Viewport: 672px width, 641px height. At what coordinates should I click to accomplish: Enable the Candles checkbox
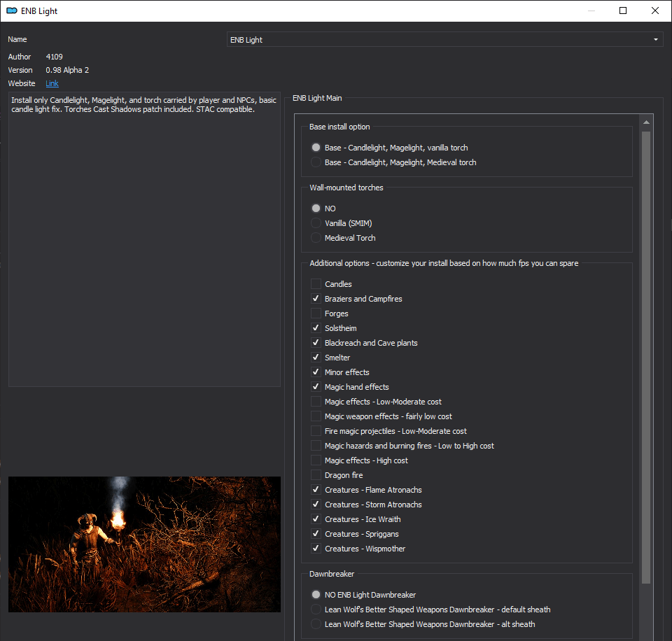pyautogui.click(x=316, y=283)
